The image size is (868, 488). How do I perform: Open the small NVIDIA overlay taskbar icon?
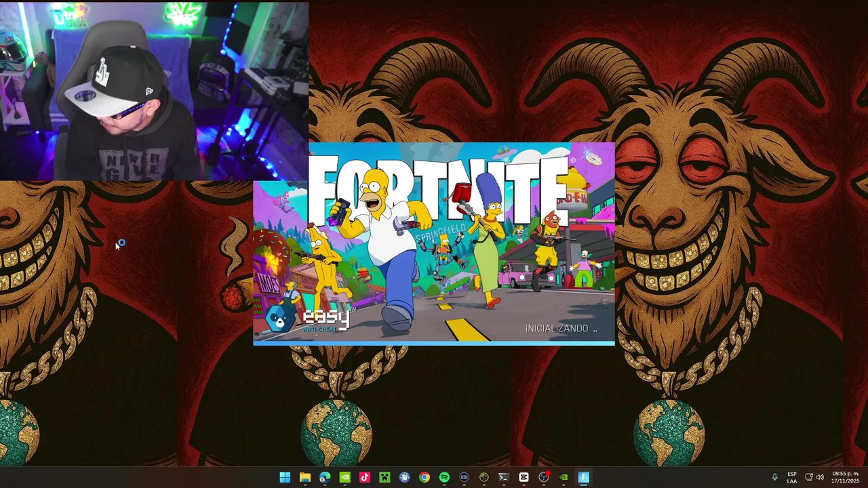pyautogui.click(x=564, y=477)
